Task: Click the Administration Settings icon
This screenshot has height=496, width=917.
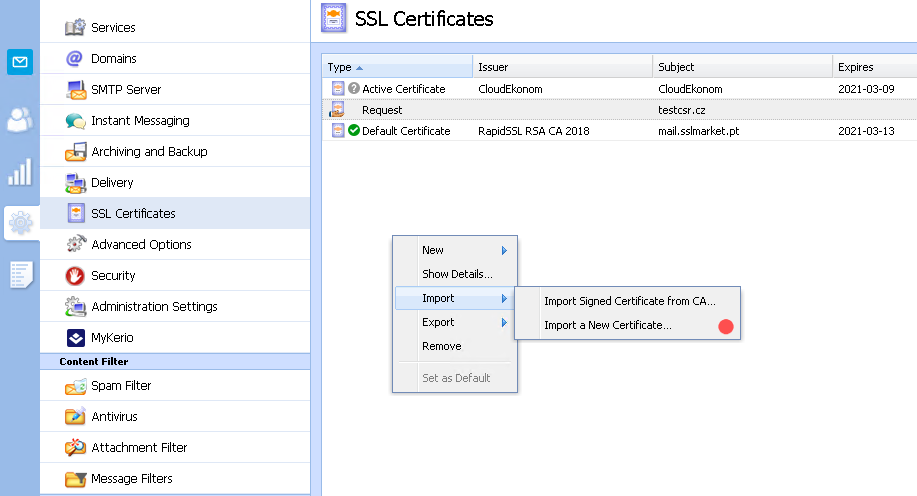Action: tap(75, 306)
